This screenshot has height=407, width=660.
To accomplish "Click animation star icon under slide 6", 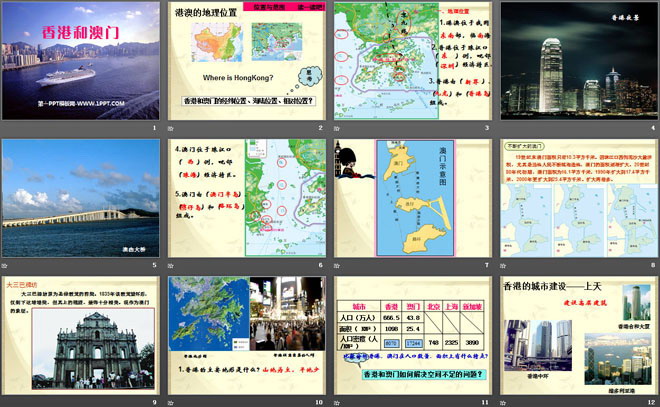I will [170, 266].
